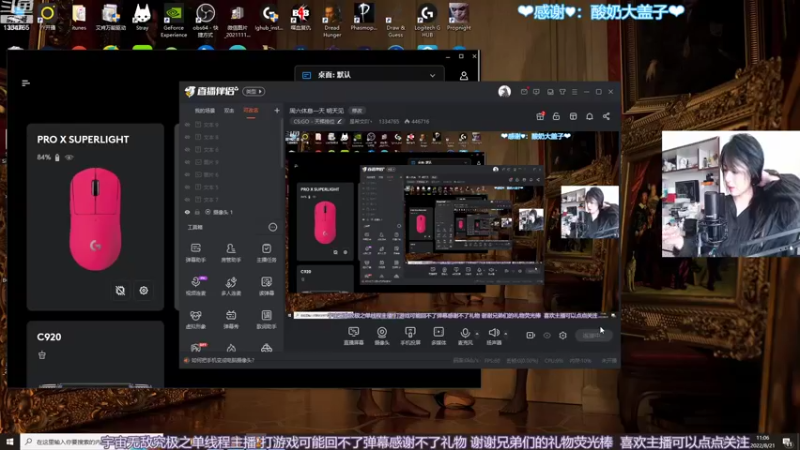
Task: Click the gift box icon with red dot
Action: point(540,116)
